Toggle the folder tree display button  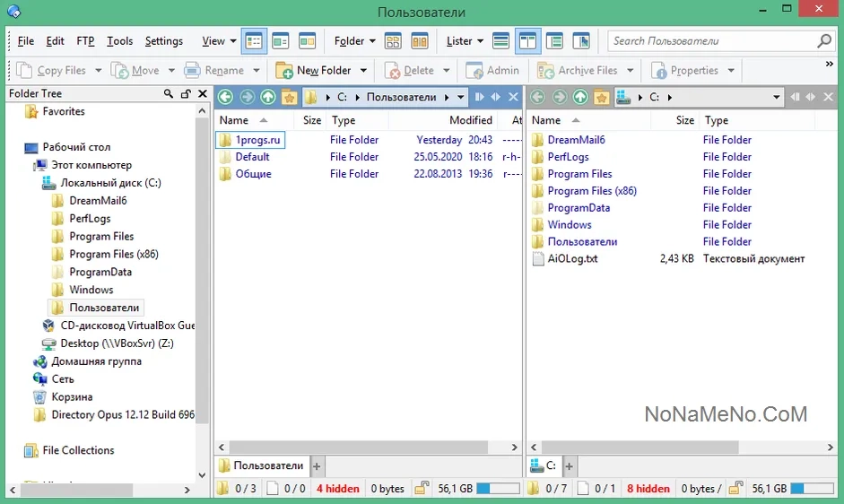554,41
